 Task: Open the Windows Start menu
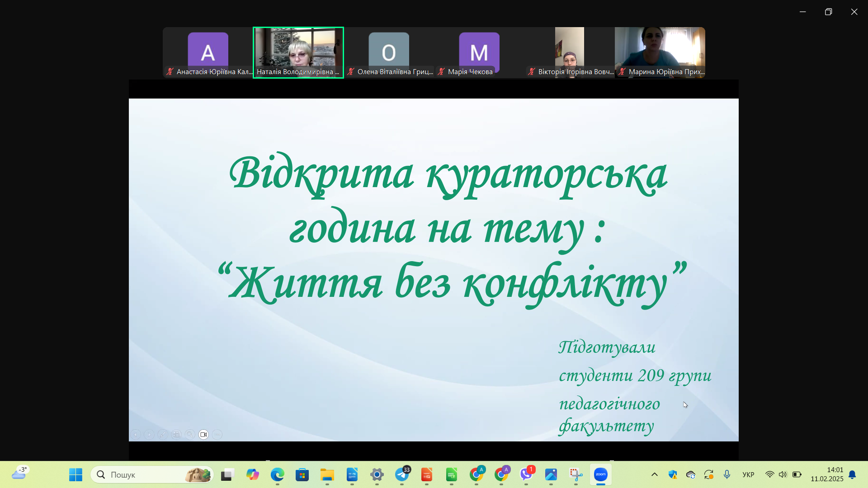[75, 474]
